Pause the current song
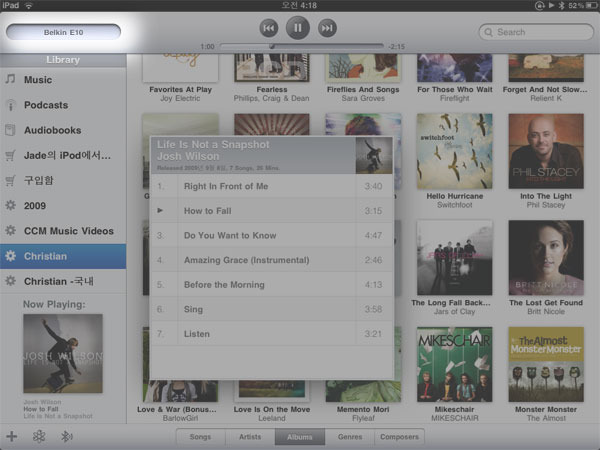600x450 pixels. [298, 28]
